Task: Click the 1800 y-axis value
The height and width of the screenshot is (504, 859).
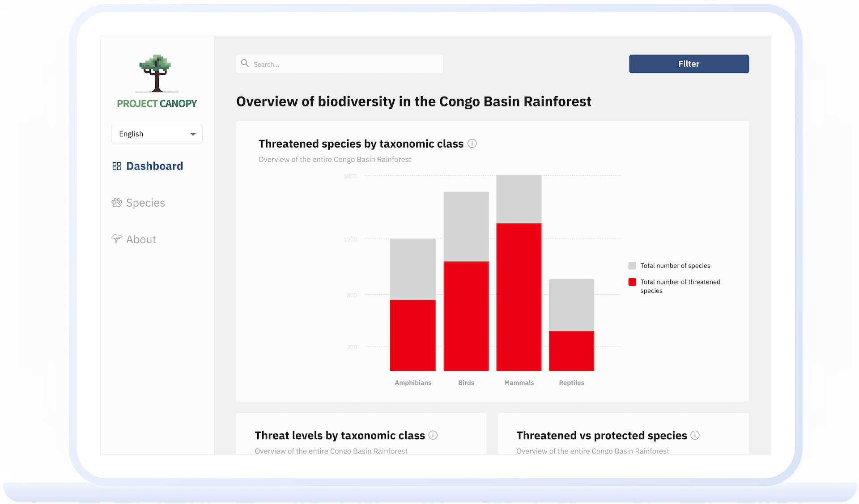Action: click(350, 177)
